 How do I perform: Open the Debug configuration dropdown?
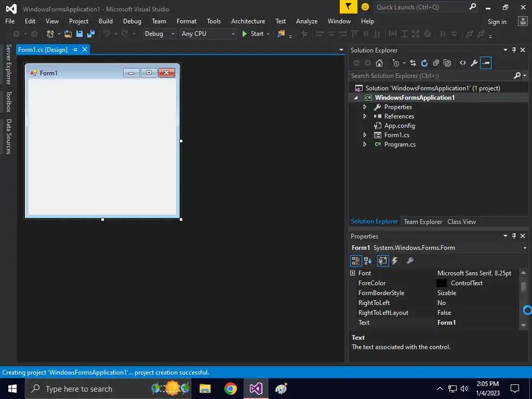(159, 34)
